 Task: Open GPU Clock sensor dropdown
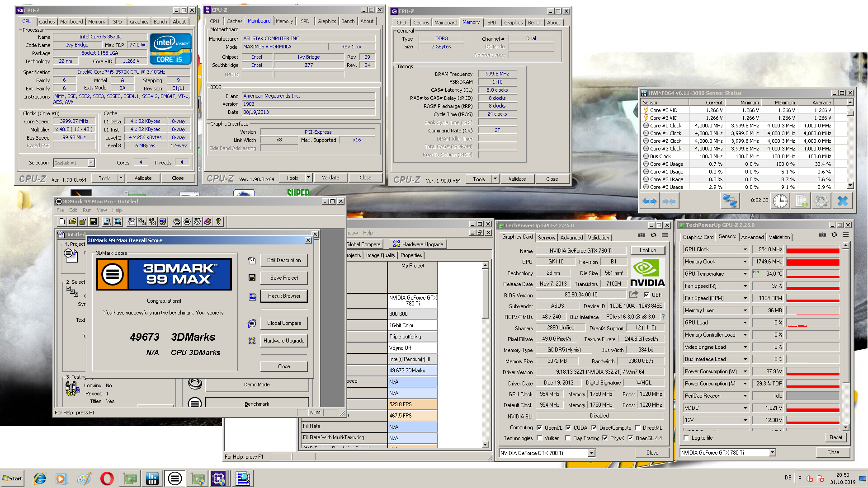click(x=745, y=249)
